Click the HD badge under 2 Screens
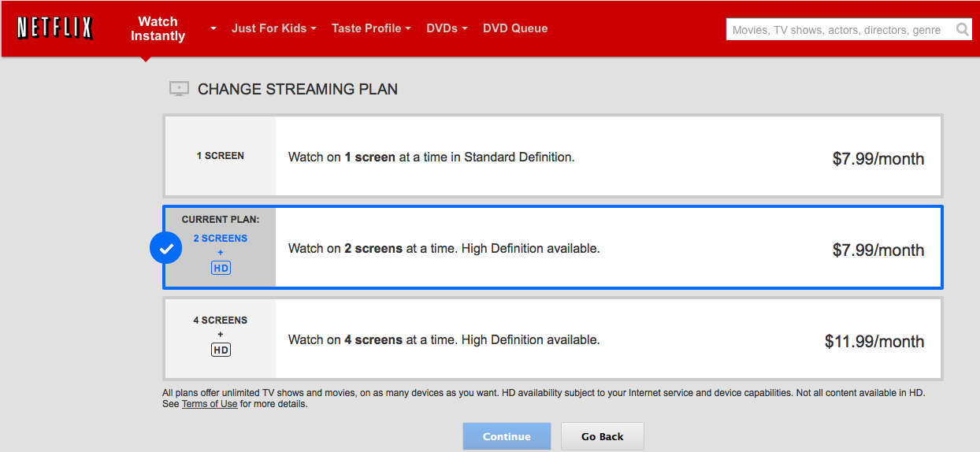980x452 pixels. [221, 269]
